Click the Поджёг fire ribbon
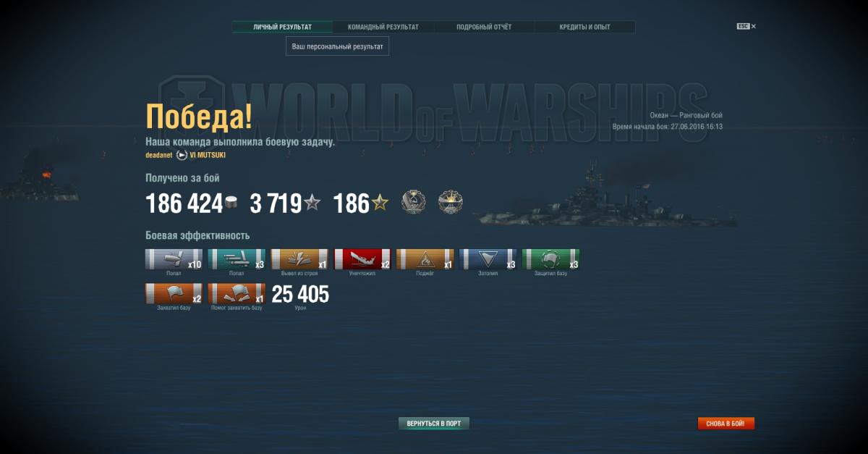 [425, 259]
